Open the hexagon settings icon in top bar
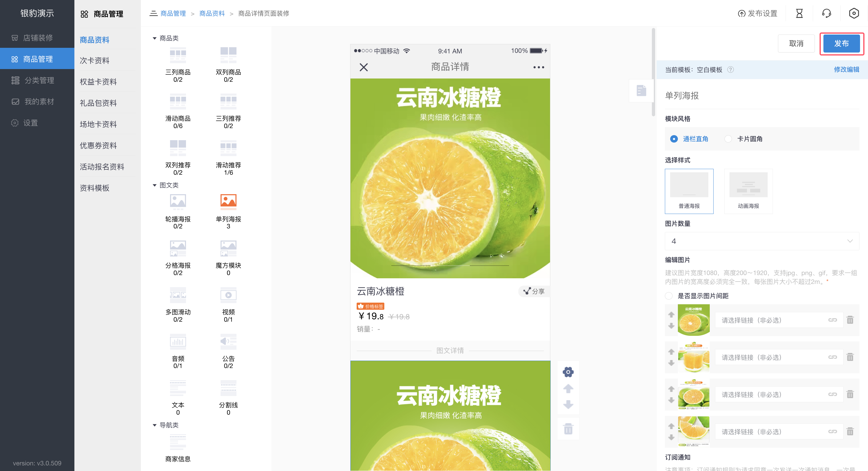This screenshot has height=471, width=868. (854, 14)
